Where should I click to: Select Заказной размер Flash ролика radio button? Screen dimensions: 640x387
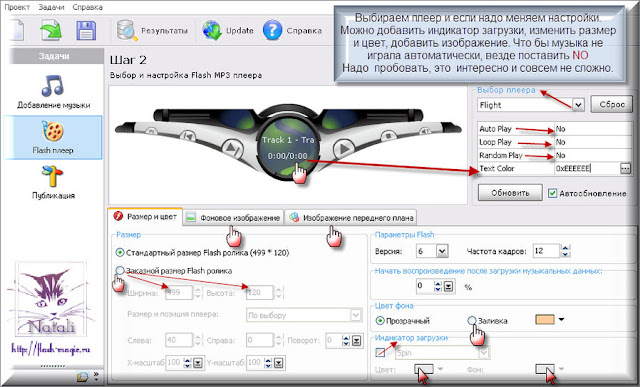click(x=120, y=270)
